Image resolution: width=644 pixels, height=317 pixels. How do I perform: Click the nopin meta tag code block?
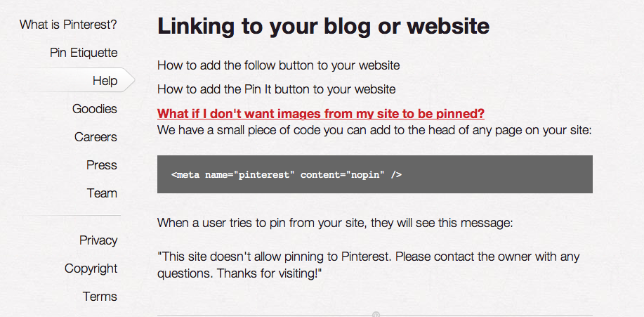click(x=374, y=174)
